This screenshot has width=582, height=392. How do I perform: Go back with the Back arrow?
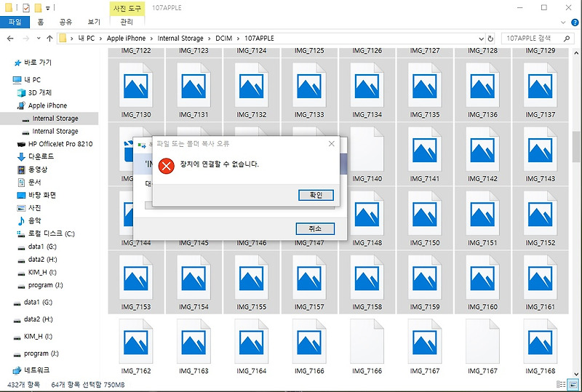point(10,39)
